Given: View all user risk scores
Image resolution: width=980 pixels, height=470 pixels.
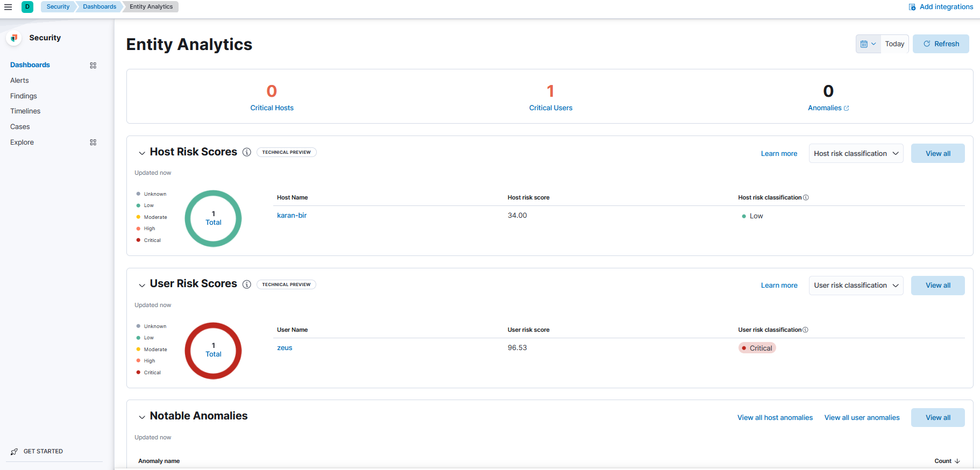Looking at the screenshot, I should click(x=938, y=286).
